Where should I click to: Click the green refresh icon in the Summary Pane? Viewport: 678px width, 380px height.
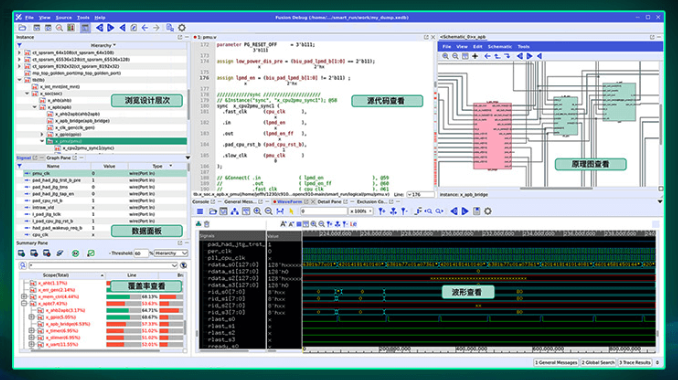pos(75,253)
